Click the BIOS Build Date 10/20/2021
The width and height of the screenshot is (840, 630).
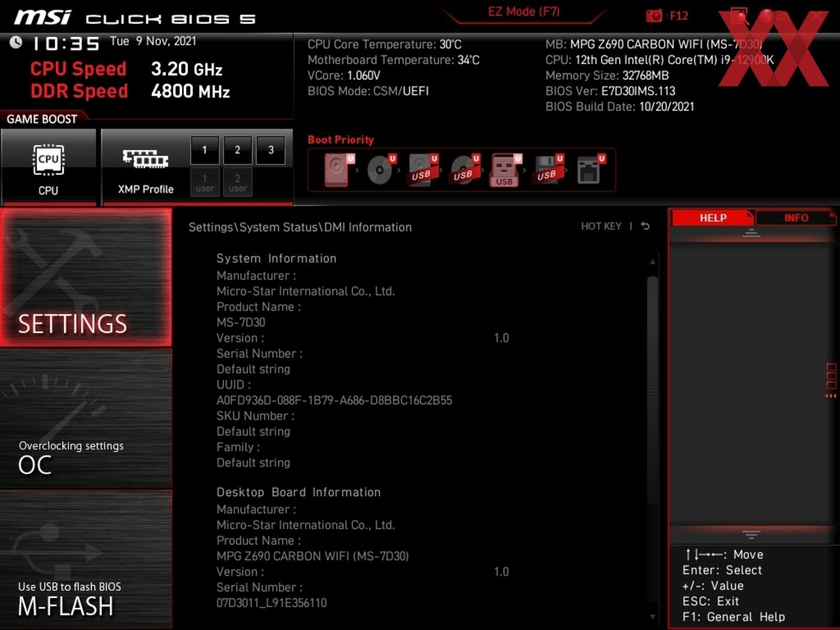pos(619,106)
